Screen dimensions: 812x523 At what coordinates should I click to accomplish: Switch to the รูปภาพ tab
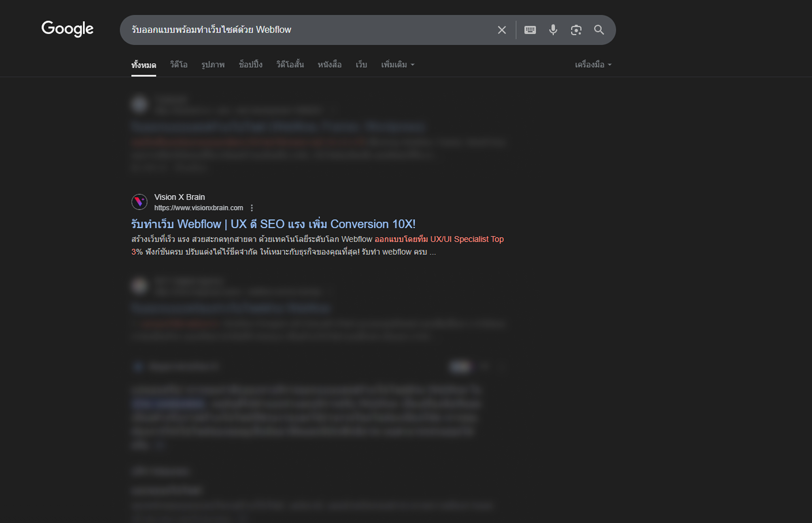(213, 65)
